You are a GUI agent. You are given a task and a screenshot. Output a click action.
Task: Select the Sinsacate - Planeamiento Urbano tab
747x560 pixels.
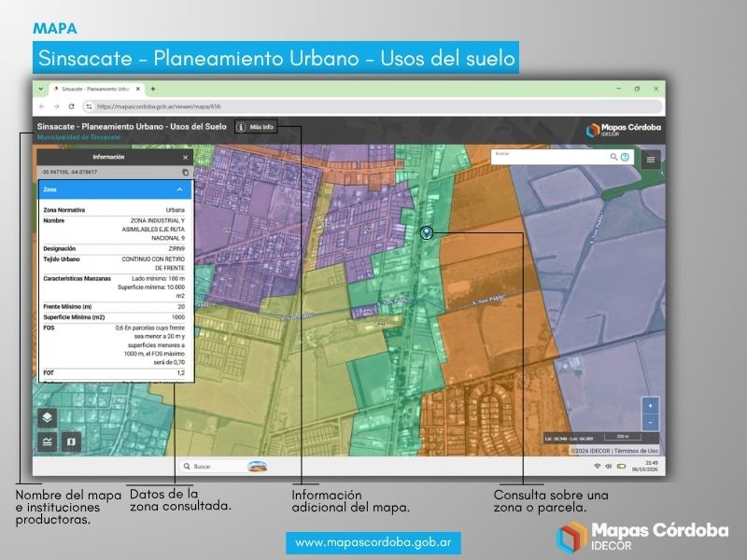[x=95, y=89]
